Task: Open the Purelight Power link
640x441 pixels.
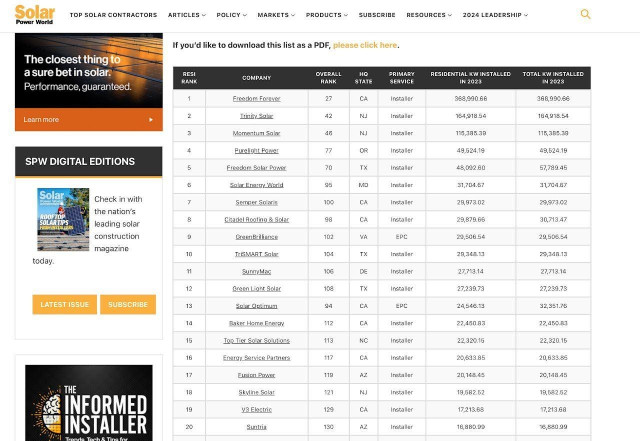Action: (256, 151)
